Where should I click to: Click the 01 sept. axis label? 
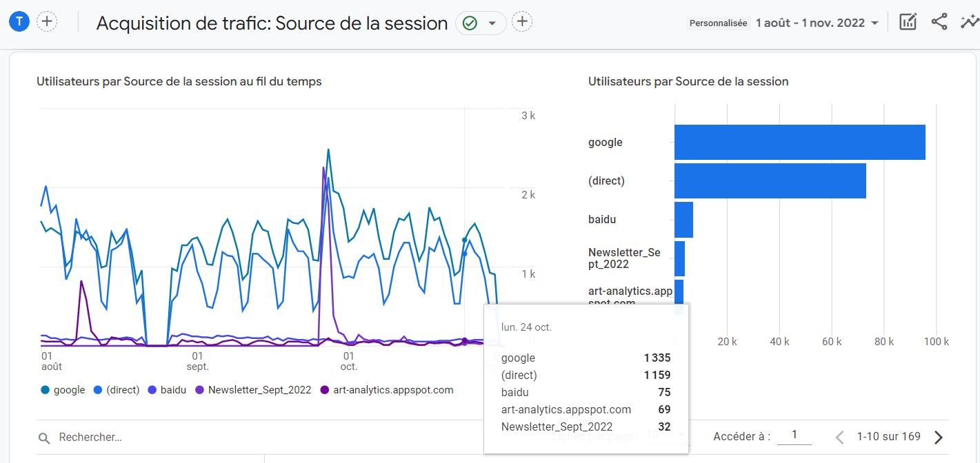197,361
